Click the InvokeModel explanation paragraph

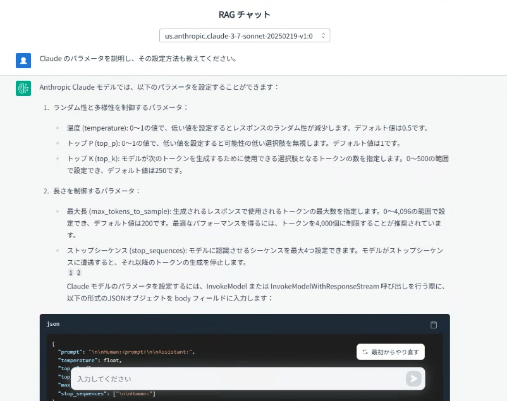click(256, 292)
